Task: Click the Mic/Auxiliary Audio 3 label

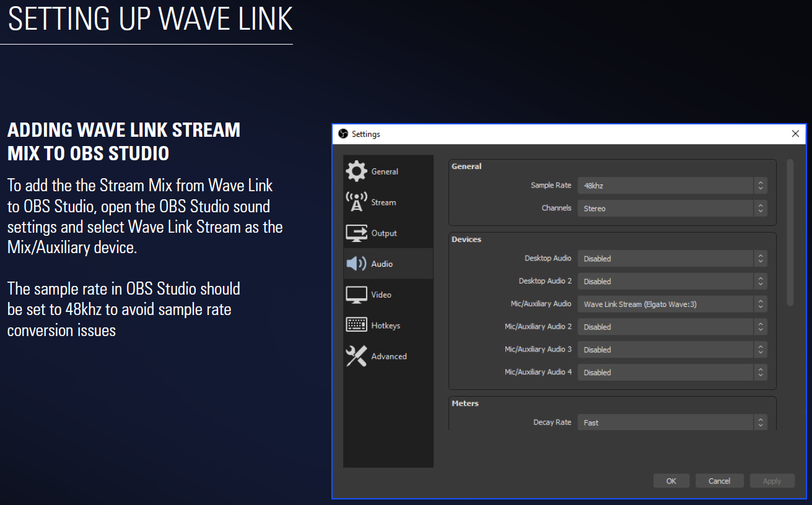Action: [x=538, y=349]
